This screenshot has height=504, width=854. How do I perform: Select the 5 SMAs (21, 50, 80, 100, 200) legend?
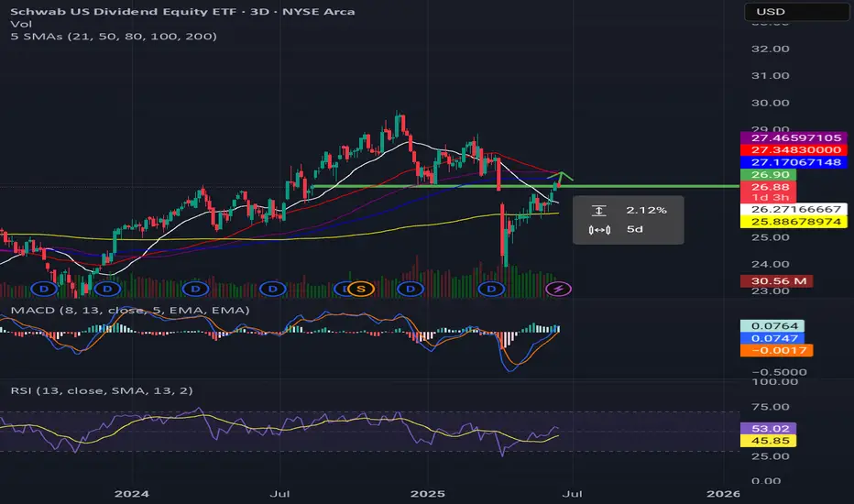point(114,36)
